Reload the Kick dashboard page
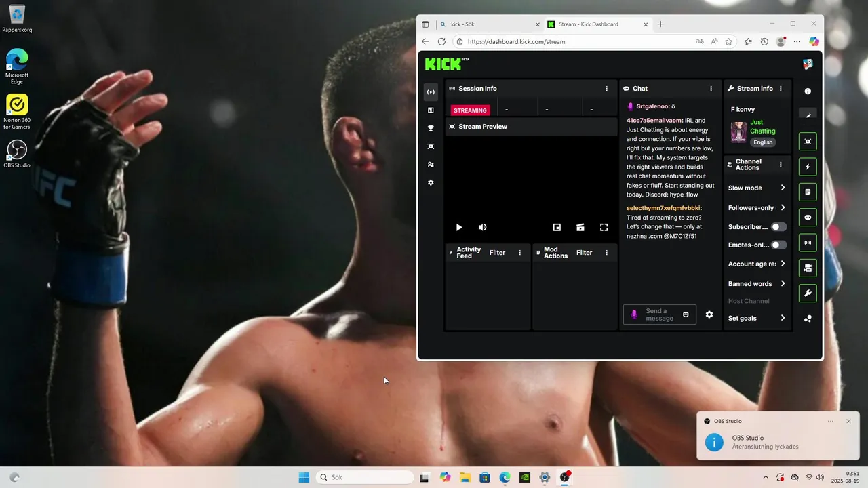 441,41
